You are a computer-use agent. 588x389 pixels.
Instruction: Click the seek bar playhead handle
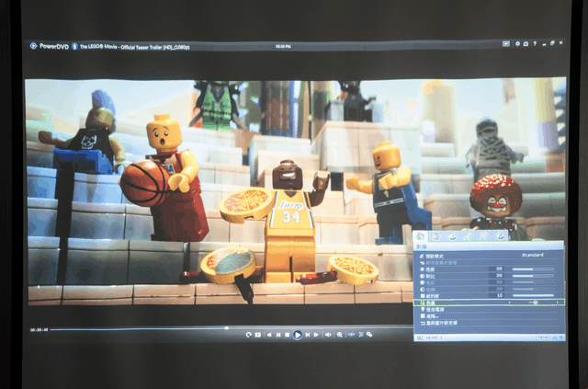(x=227, y=327)
